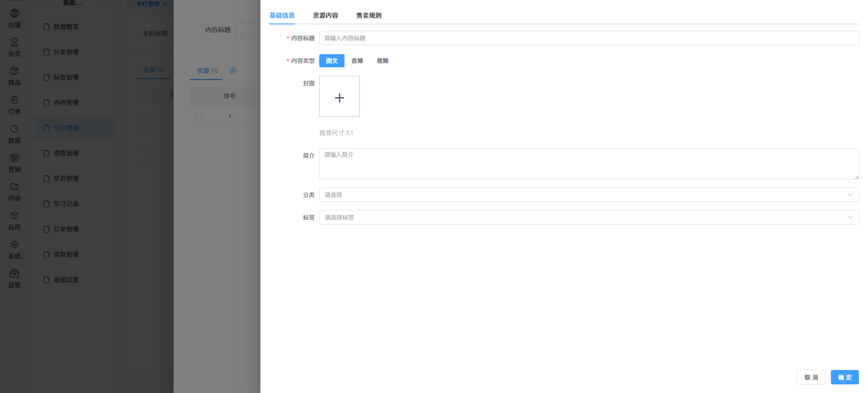The width and height of the screenshot is (868, 393).
Task: Close the 专栏管理 page tab
Action: click(165, 4)
